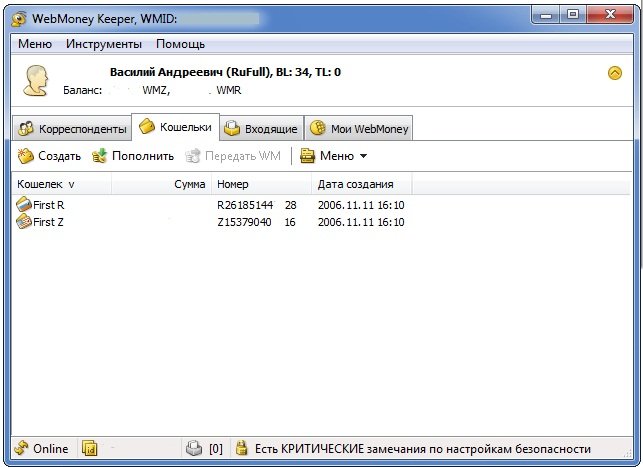Click the Кошельки wallet tab icon
Image resolution: width=643 pixels, height=467 pixels.
coord(147,126)
